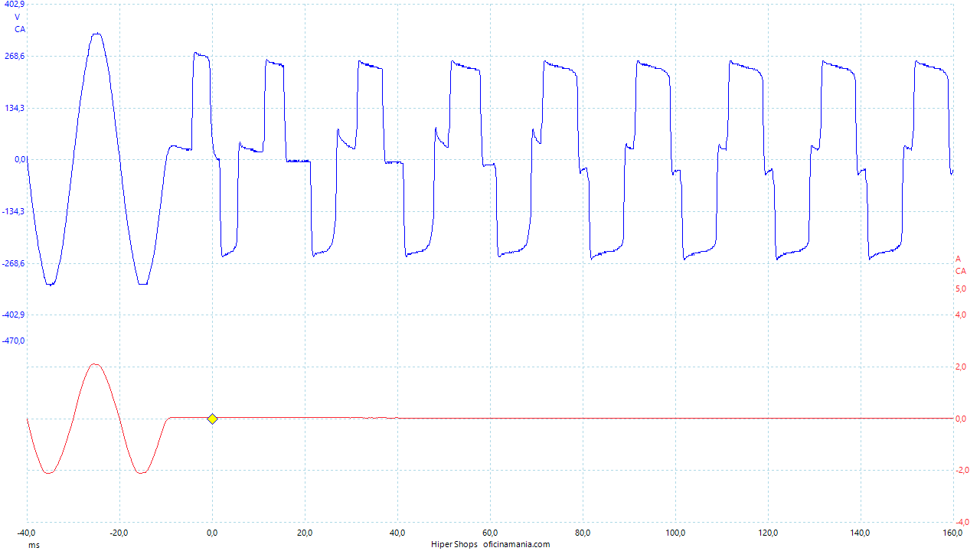Click the "20,0" time axis value

(x=305, y=533)
